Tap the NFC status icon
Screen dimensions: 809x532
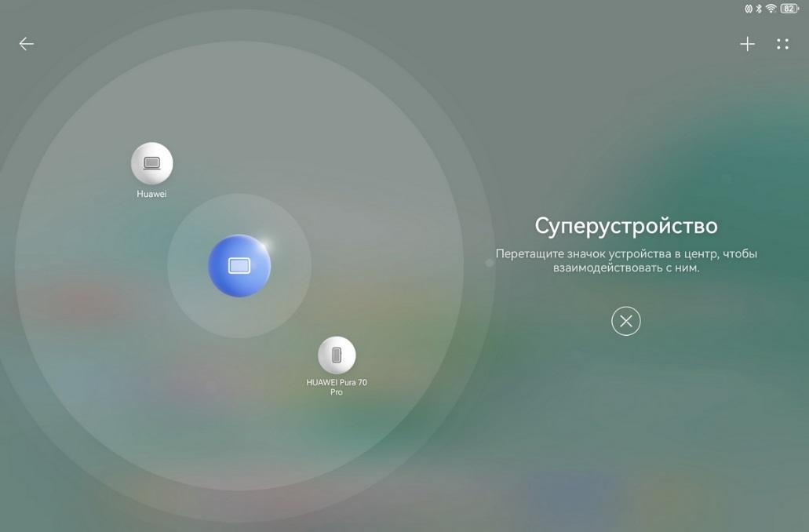(x=749, y=9)
